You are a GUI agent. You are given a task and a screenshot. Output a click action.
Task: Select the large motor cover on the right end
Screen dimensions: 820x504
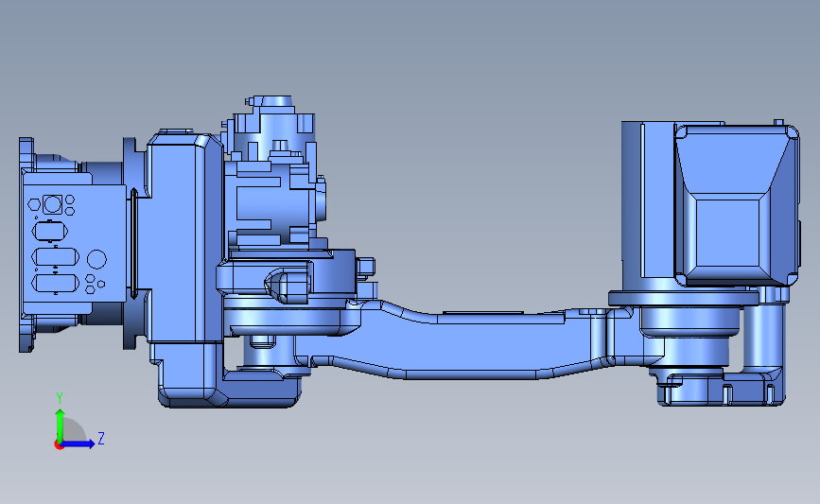pos(737,205)
